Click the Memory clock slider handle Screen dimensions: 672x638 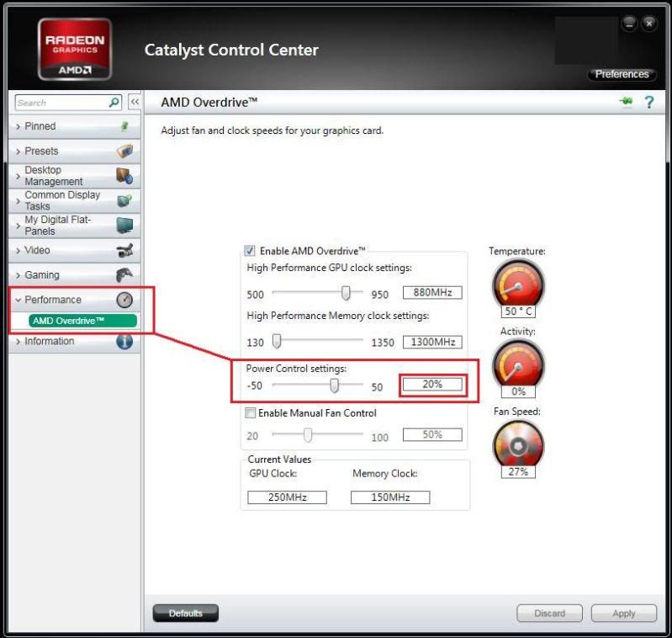click(277, 341)
